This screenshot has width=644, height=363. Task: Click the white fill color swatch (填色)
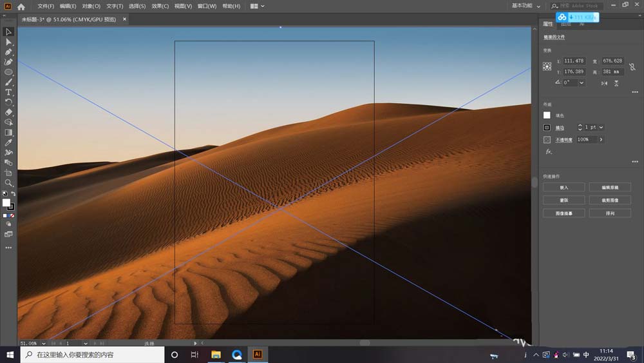[547, 115]
